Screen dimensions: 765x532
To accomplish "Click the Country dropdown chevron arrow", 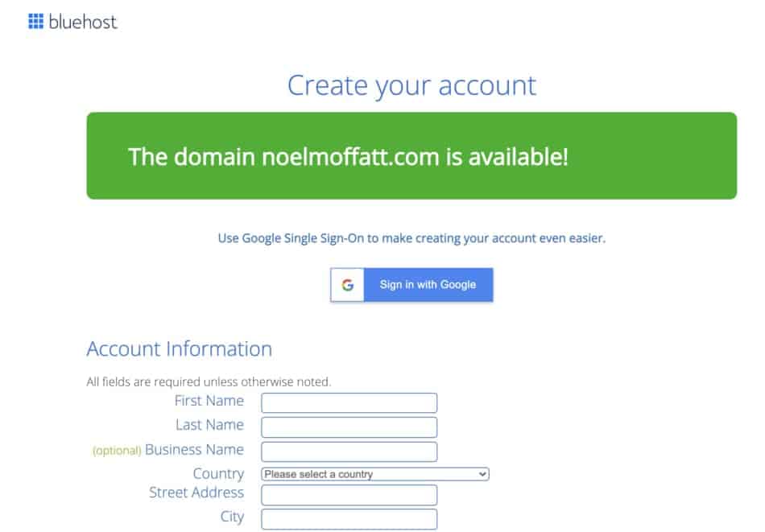I will point(482,474).
